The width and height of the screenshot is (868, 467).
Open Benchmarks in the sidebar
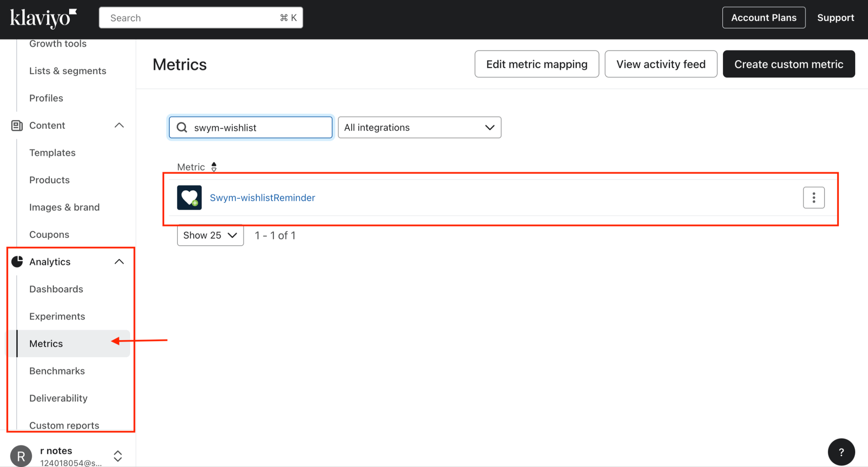(57, 371)
